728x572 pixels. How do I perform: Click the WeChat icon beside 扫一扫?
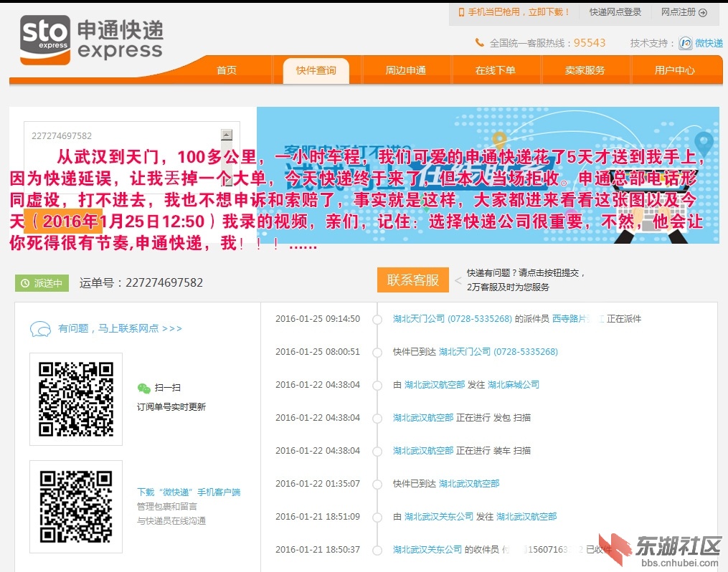144,388
